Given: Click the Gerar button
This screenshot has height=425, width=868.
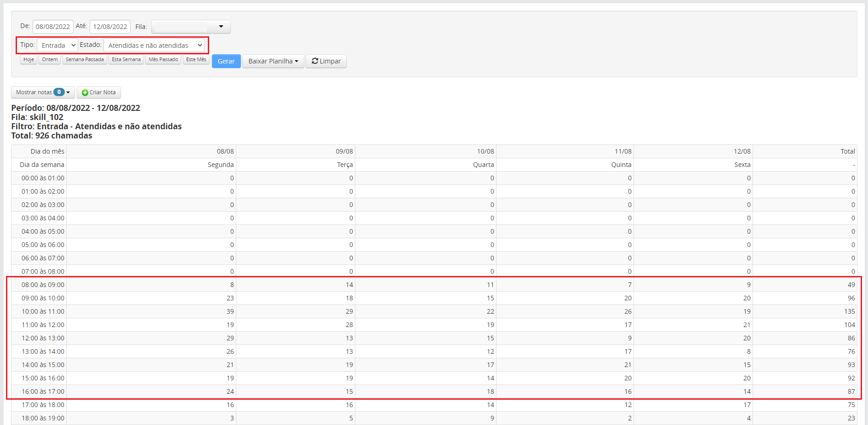Looking at the screenshot, I should coord(226,61).
